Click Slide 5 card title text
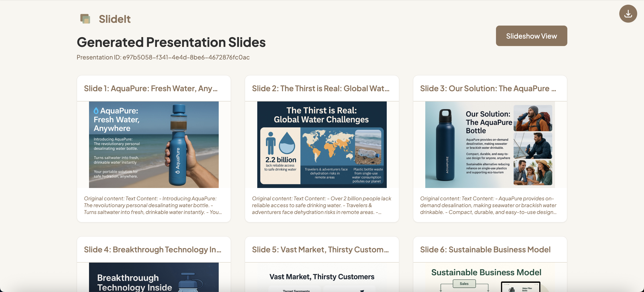 320,249
